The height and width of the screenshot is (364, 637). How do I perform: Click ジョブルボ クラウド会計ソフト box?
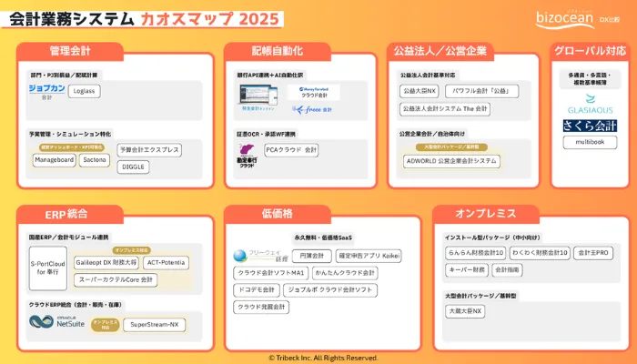(x=330, y=290)
